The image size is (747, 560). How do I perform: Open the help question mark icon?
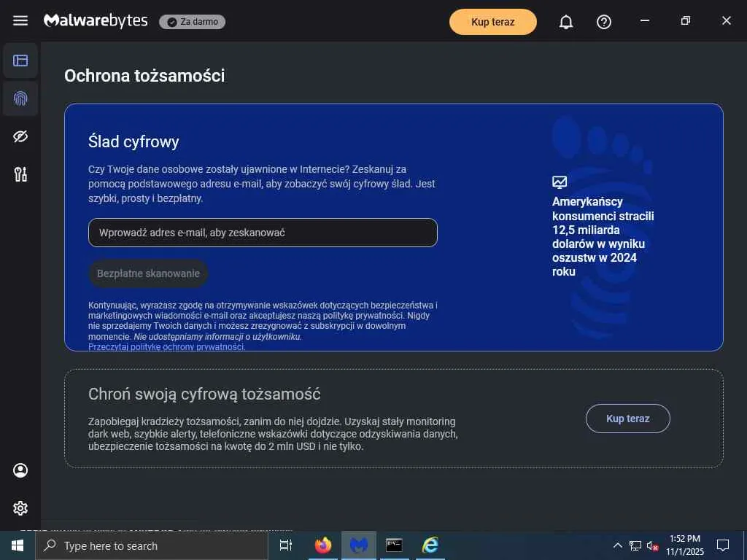pos(604,22)
